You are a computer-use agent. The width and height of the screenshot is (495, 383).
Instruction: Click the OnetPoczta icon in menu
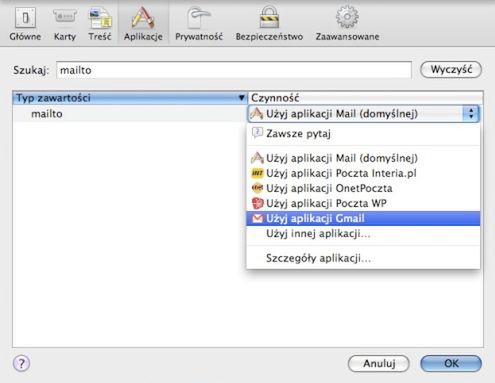pyautogui.click(x=257, y=188)
